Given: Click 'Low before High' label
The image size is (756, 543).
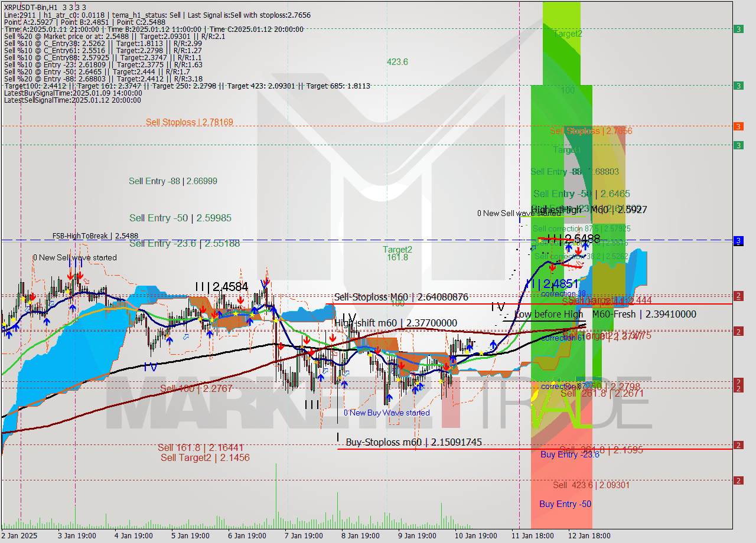Looking at the screenshot, I should tap(549, 315).
